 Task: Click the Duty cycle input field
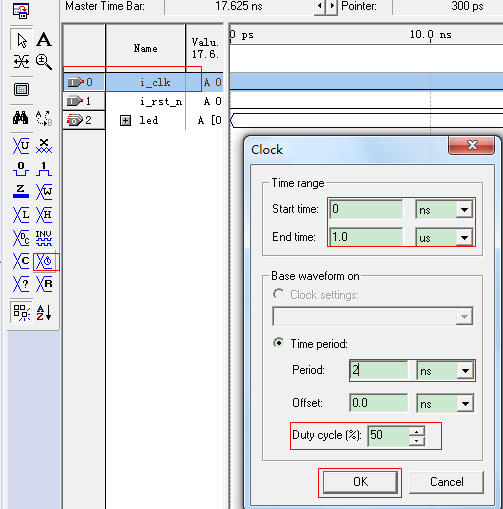(388, 435)
